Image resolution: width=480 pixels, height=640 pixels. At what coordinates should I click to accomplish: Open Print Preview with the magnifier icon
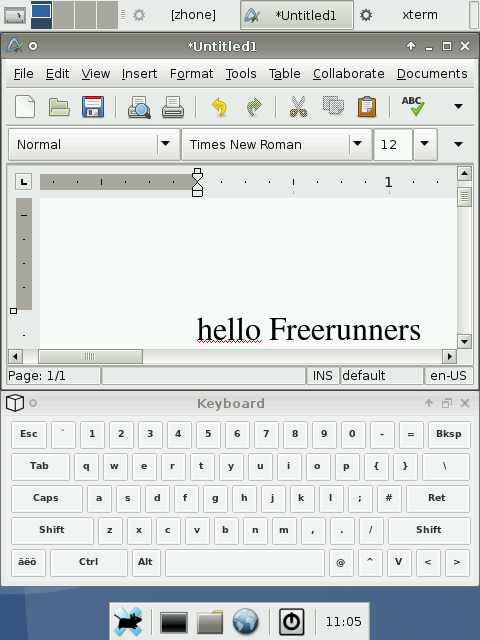[139, 107]
